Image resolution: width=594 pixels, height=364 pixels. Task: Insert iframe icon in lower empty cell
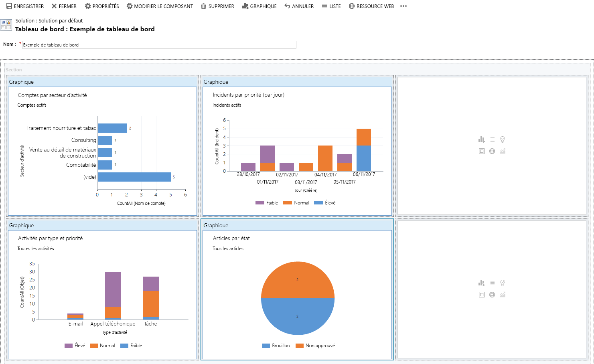(482, 295)
